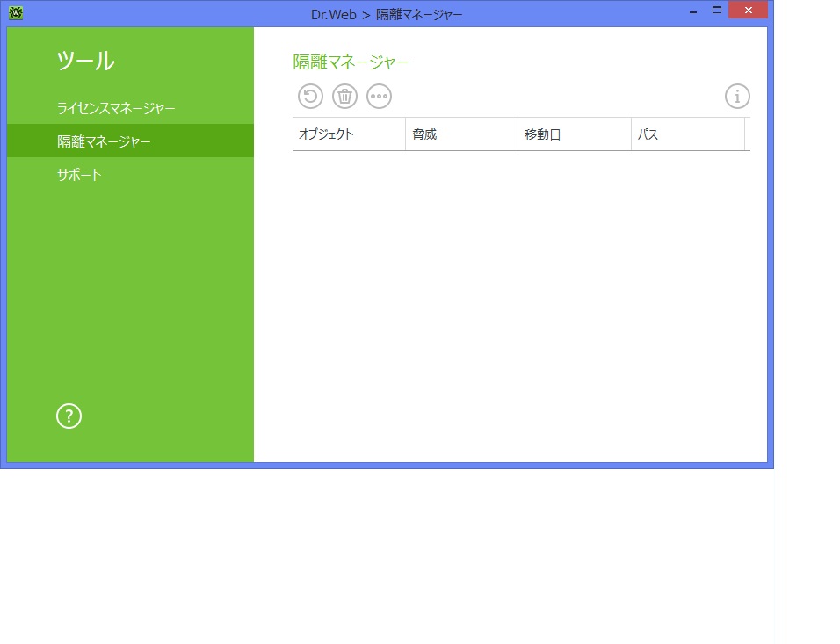Click the green 隔離マネージャー page heading
The height and width of the screenshot is (644, 840).
coord(351,62)
